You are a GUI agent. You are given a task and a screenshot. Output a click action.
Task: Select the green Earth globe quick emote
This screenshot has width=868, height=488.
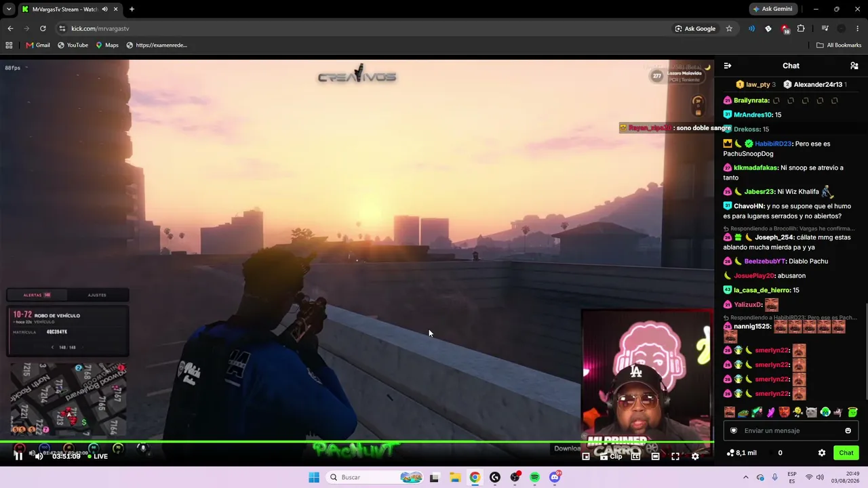pos(825,412)
